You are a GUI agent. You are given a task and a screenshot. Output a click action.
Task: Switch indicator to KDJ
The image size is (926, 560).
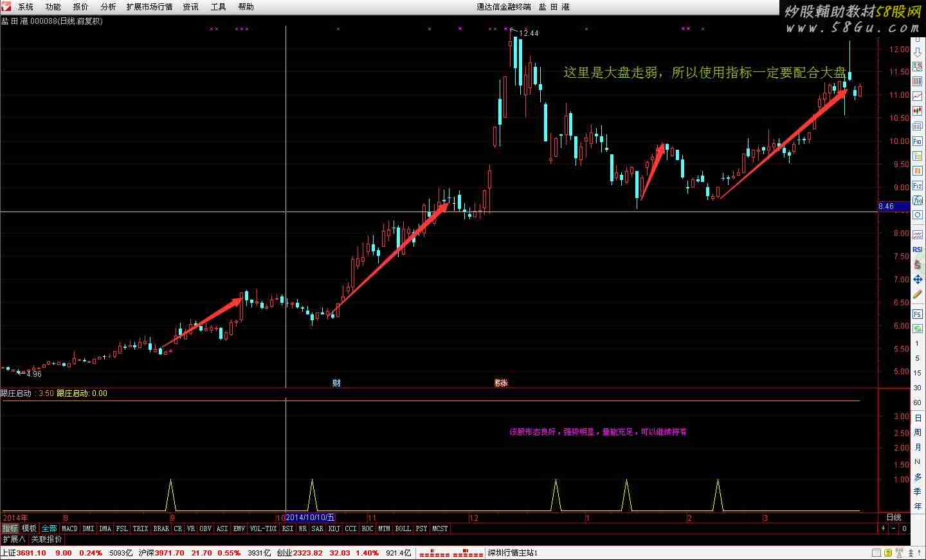(x=334, y=528)
